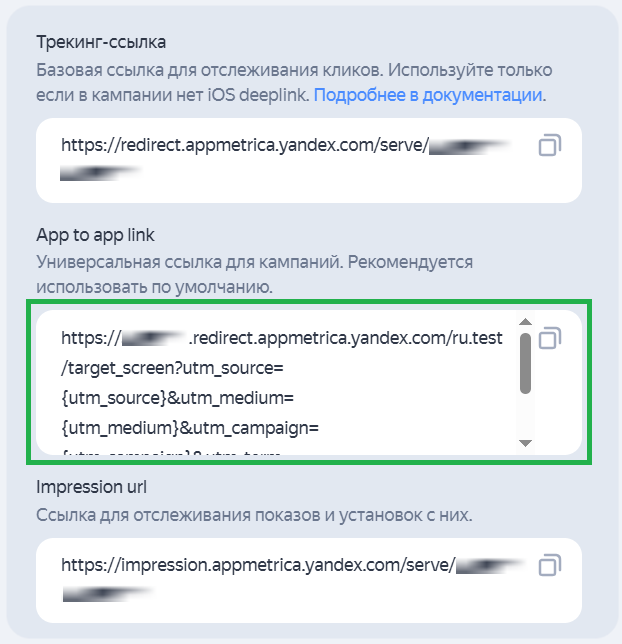Click inside the App to app link text box
Screen dimensions: 622x644
click(x=280, y=385)
